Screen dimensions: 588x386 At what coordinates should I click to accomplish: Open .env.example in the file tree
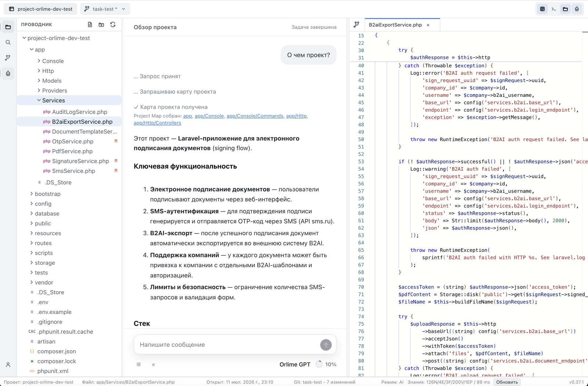click(70, 312)
